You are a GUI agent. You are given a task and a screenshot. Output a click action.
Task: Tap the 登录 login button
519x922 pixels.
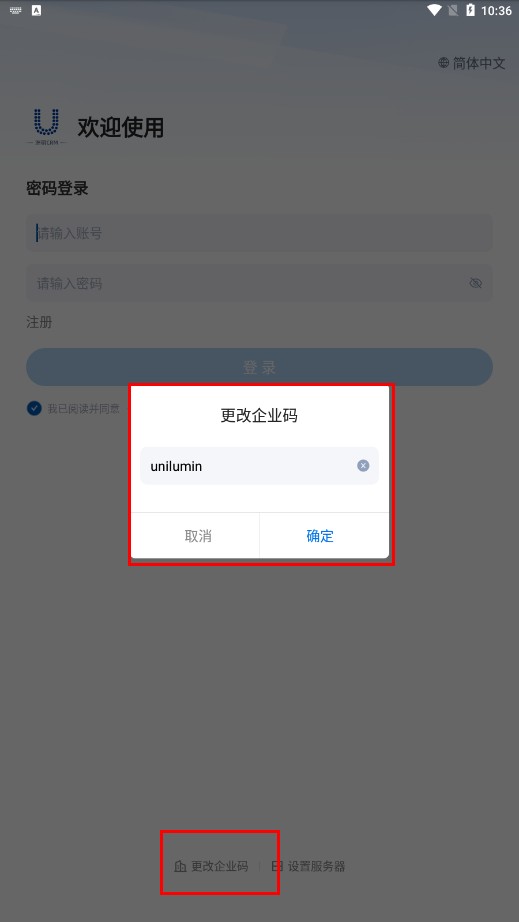coord(259,367)
